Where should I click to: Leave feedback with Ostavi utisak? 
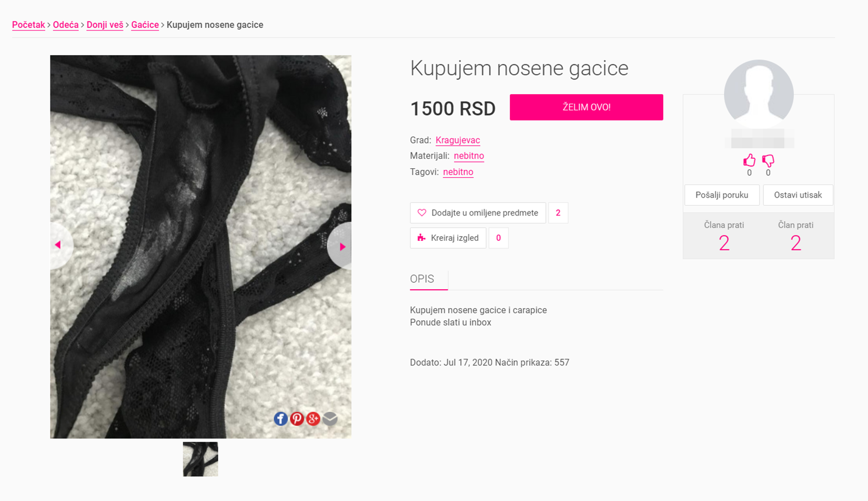coord(798,195)
